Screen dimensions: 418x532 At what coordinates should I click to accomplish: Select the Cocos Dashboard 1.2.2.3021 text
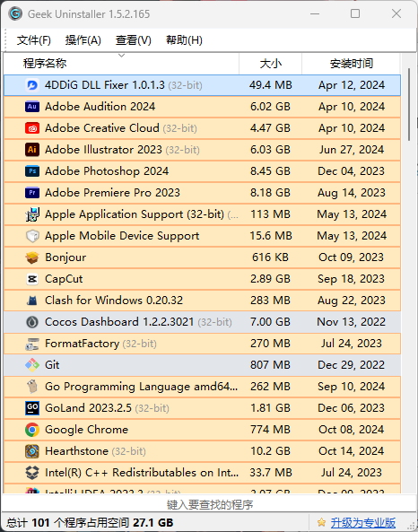point(119,322)
